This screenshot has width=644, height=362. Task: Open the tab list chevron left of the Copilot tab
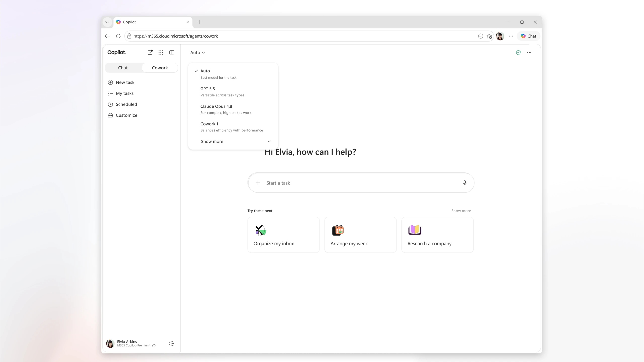coord(107,22)
